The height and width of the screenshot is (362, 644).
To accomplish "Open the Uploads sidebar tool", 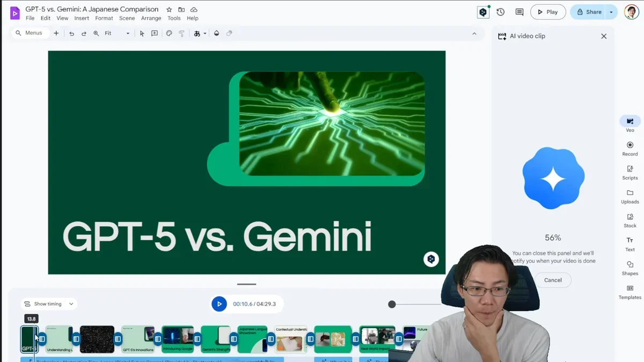I will (x=630, y=196).
